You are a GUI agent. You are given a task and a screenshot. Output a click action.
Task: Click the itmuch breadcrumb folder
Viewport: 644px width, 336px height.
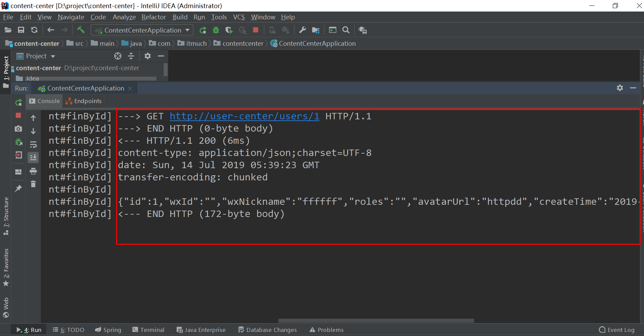tap(192, 43)
